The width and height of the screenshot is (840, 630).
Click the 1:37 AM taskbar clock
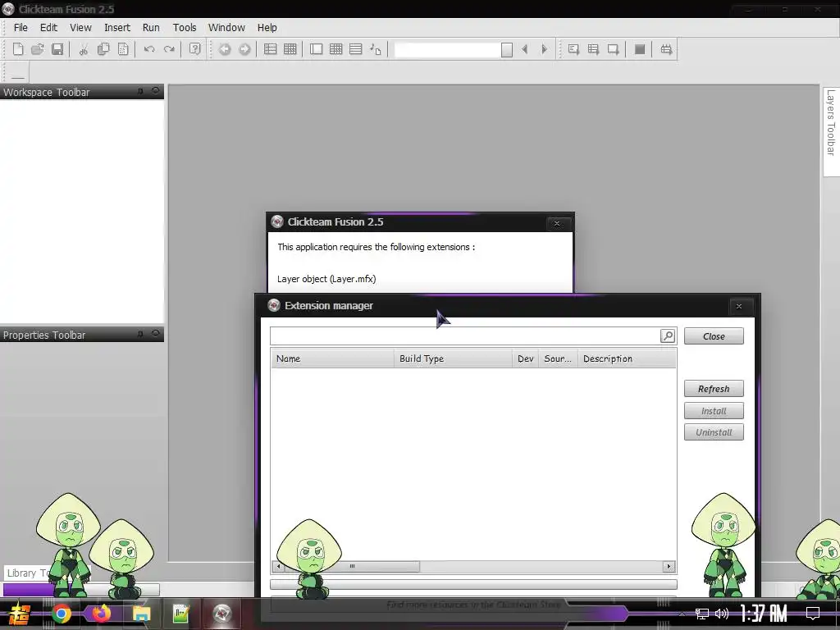click(x=764, y=614)
